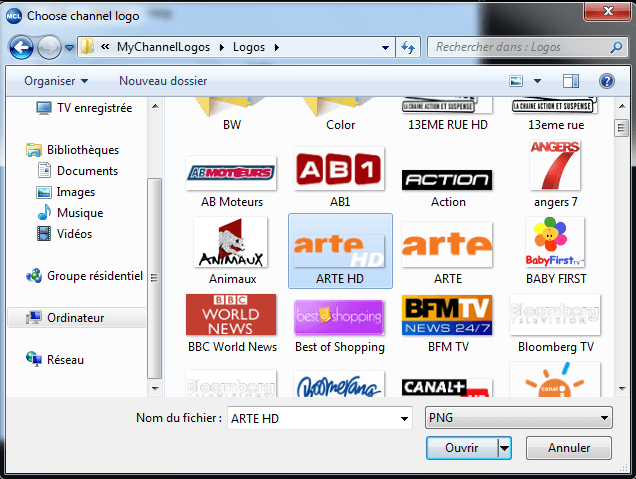636x479 pixels.
Task: Open the view options dropdown arrow
Action: (x=537, y=81)
